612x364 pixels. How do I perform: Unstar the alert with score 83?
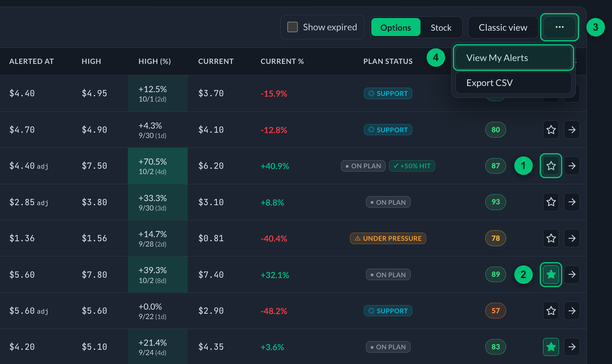[x=551, y=347]
